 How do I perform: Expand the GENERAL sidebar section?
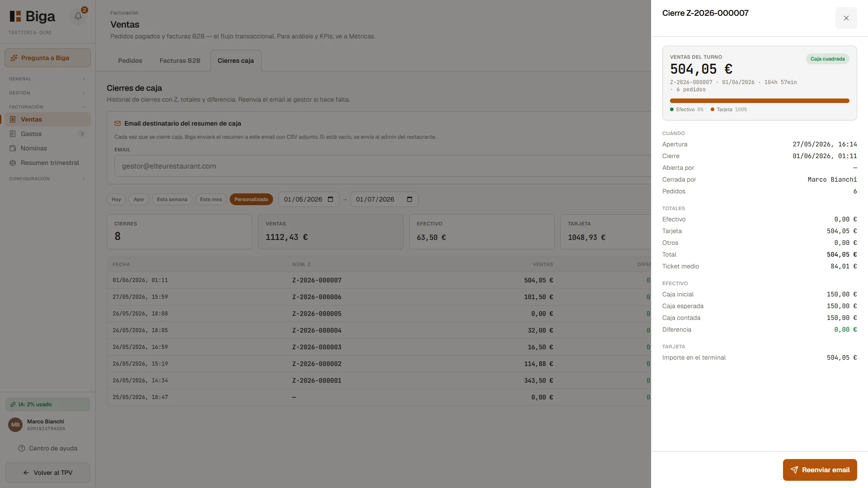(47, 79)
